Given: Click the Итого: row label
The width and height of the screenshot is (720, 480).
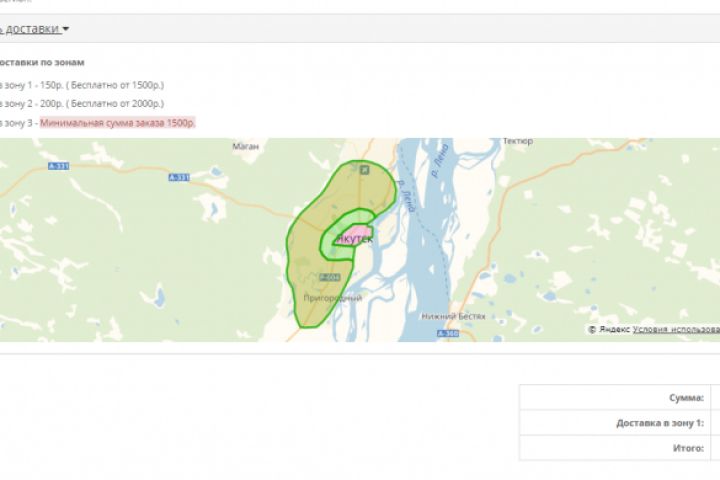Looking at the screenshot, I should [x=688, y=448].
